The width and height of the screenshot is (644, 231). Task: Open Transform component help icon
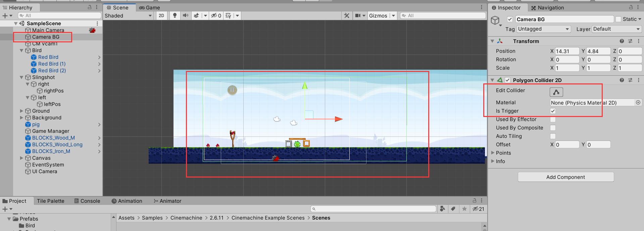tap(622, 41)
